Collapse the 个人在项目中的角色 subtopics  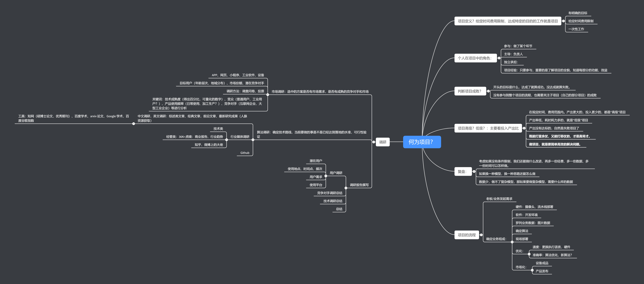point(499,58)
